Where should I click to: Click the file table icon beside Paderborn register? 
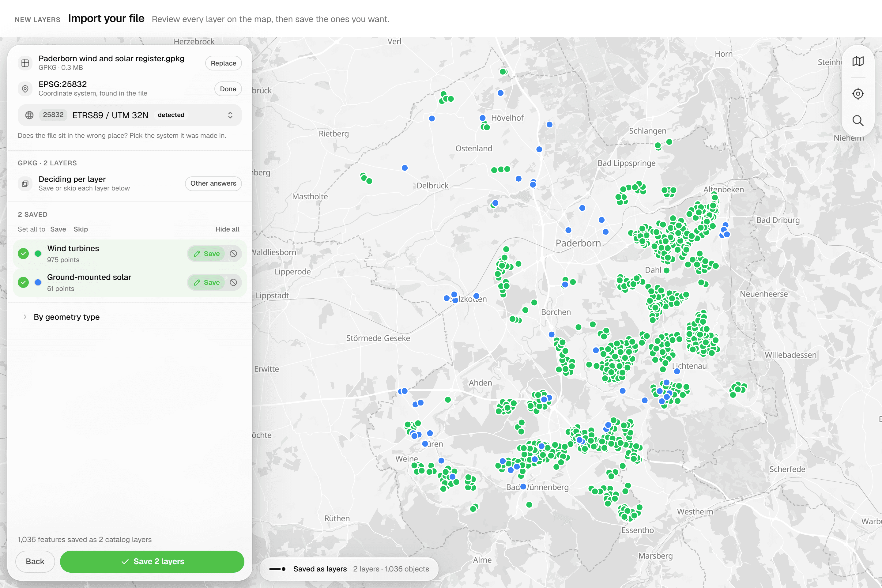(x=25, y=63)
